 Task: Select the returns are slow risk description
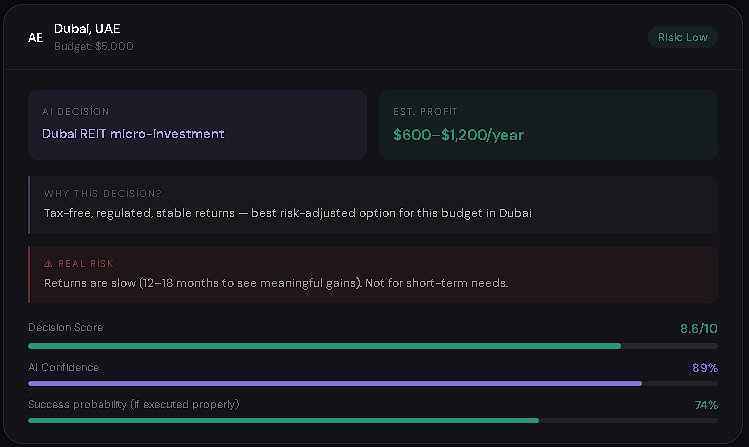[276, 283]
